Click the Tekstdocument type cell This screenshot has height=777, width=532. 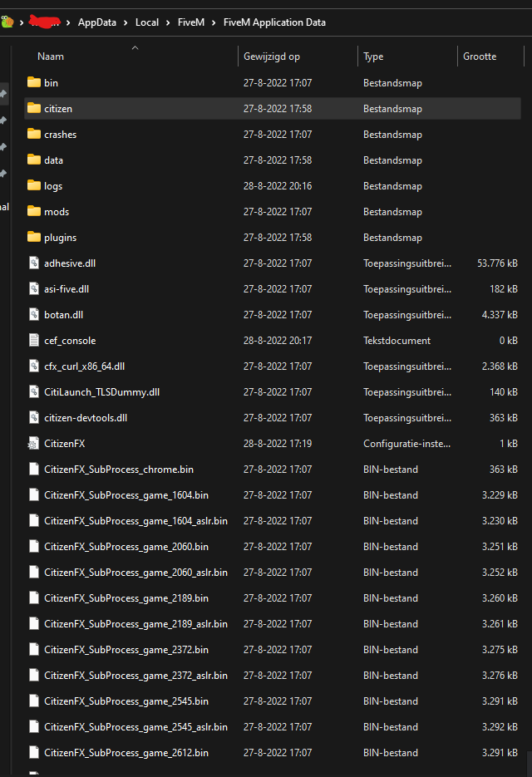click(x=397, y=341)
